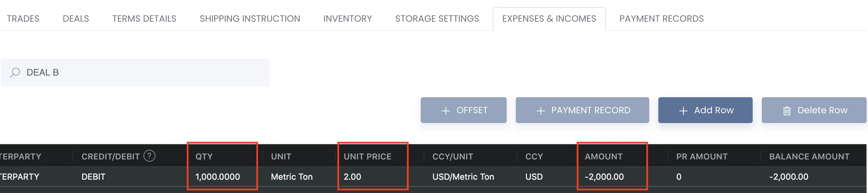This screenshot has height=193, width=868.
Task: Switch to PAYMENT RECORDS tab
Action: 661,19
